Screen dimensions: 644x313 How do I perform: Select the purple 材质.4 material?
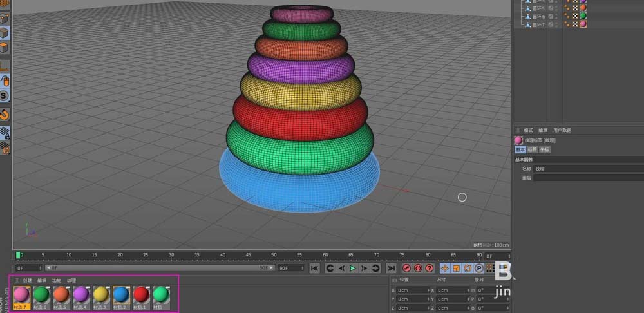click(x=81, y=298)
